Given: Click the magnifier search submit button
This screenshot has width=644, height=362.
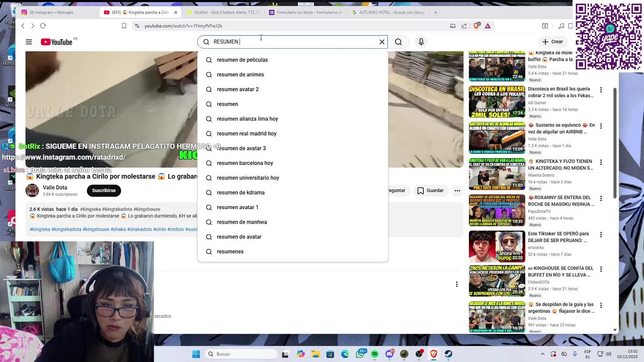Looking at the screenshot, I should pos(398,42).
